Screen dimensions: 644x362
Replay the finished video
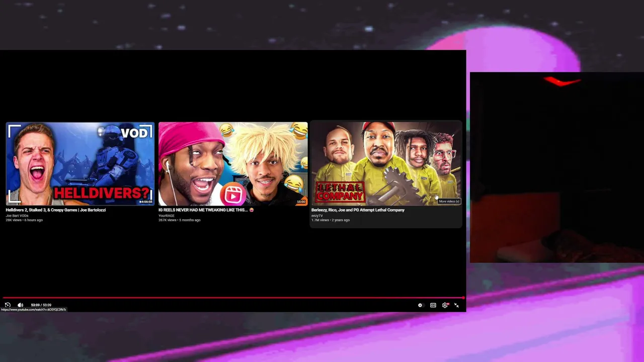[8, 305]
